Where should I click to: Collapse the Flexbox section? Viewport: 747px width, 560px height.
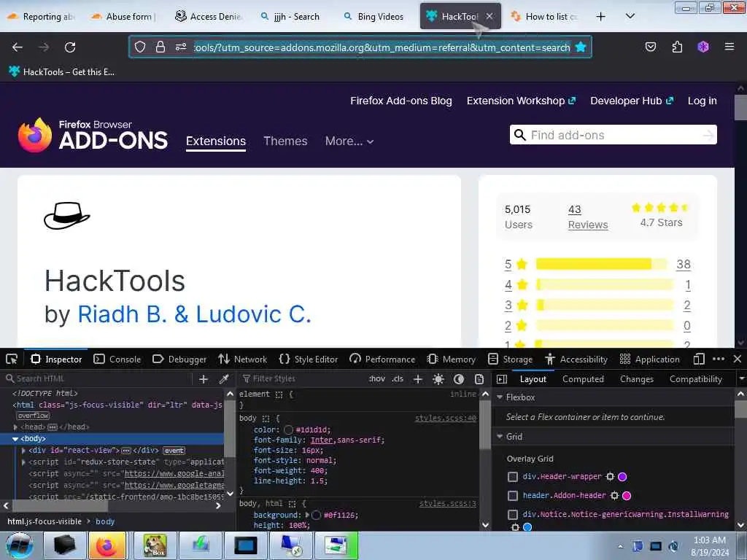pos(500,397)
